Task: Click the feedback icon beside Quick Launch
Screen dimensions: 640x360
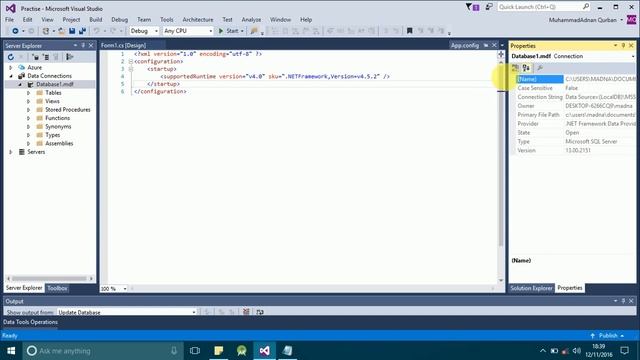Action: [489, 7]
